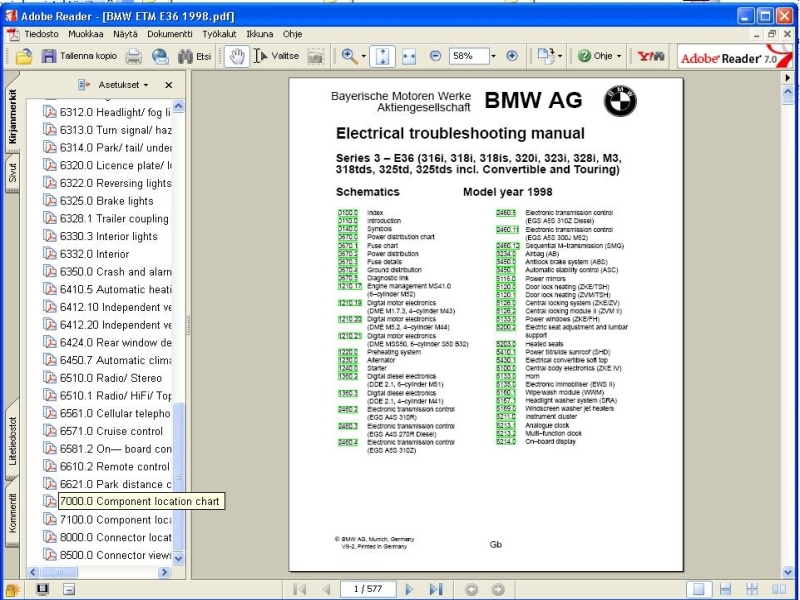Enable continuous facing pages layout

point(750,589)
